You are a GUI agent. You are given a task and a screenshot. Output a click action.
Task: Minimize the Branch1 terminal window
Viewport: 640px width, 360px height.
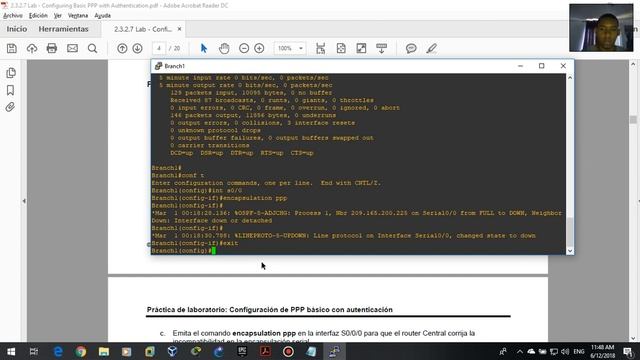point(520,66)
